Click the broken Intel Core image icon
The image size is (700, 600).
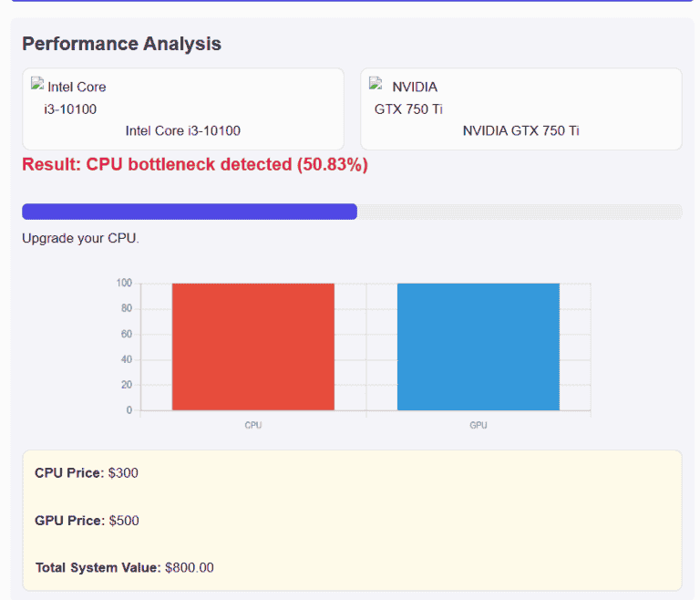[x=38, y=85]
